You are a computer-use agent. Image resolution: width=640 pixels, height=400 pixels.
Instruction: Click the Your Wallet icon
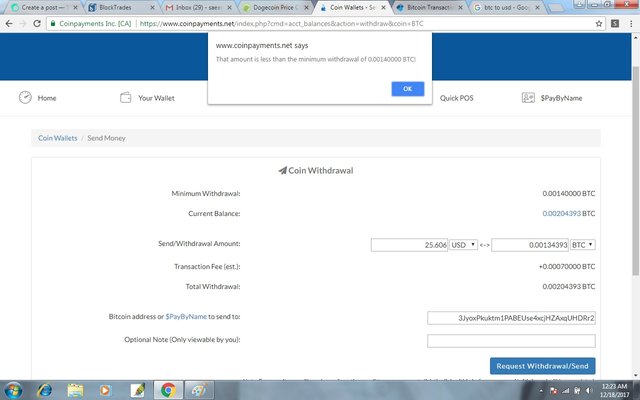(126, 98)
